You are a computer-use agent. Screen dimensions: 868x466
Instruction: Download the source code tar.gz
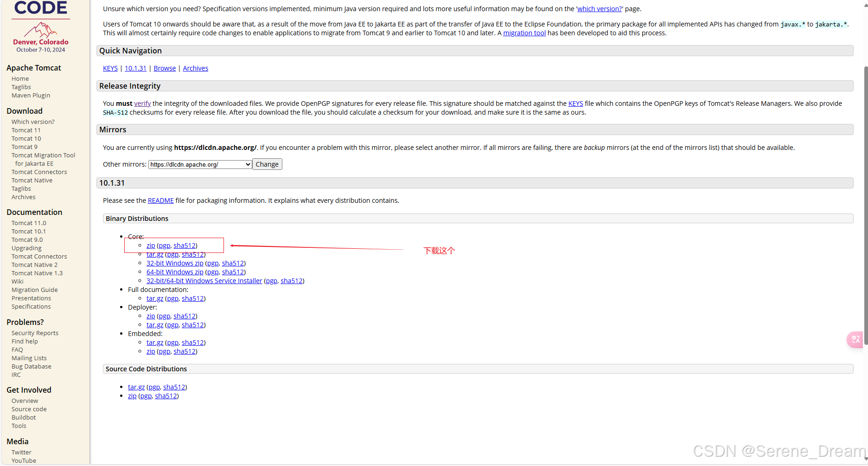pos(136,387)
